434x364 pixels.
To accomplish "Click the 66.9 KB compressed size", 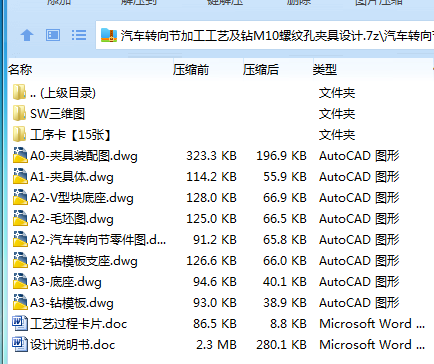I will [285, 198].
